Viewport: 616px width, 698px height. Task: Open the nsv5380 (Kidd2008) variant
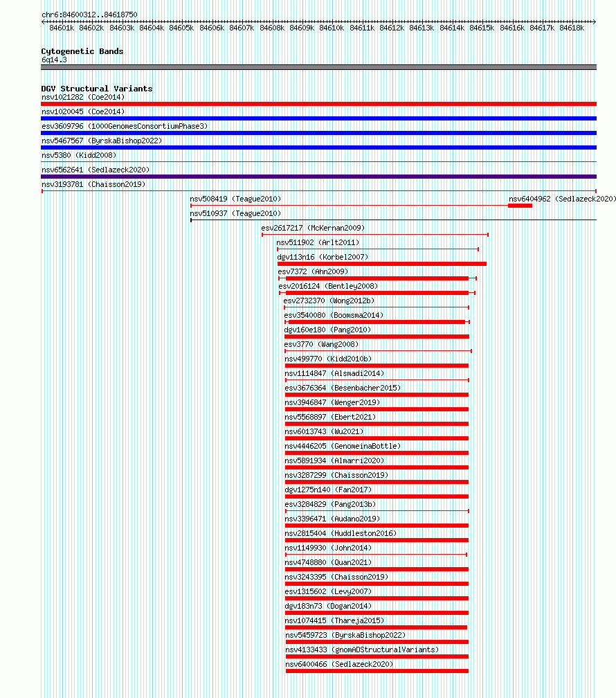[79, 155]
